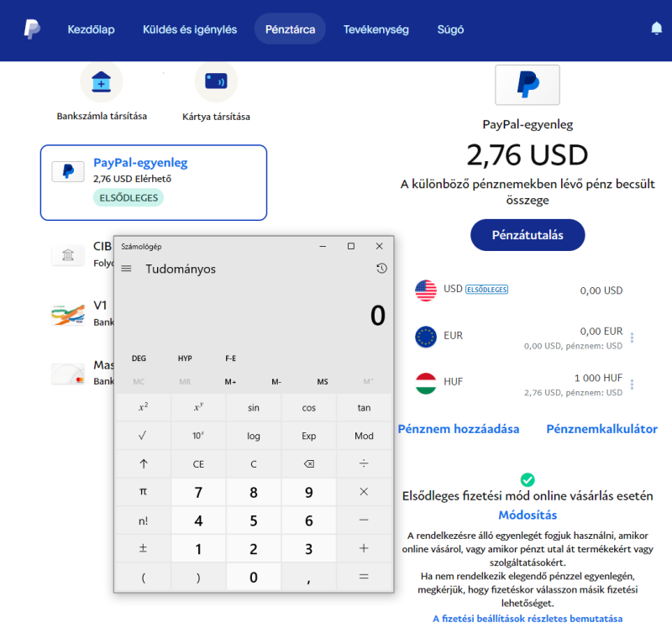Open the calculator hamburger navigation menu
Image resolution: width=672 pixels, height=633 pixels.
point(127,269)
